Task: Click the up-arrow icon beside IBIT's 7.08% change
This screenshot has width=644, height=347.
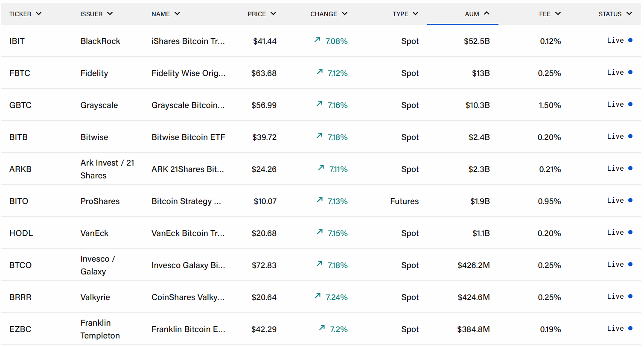Action: click(317, 40)
